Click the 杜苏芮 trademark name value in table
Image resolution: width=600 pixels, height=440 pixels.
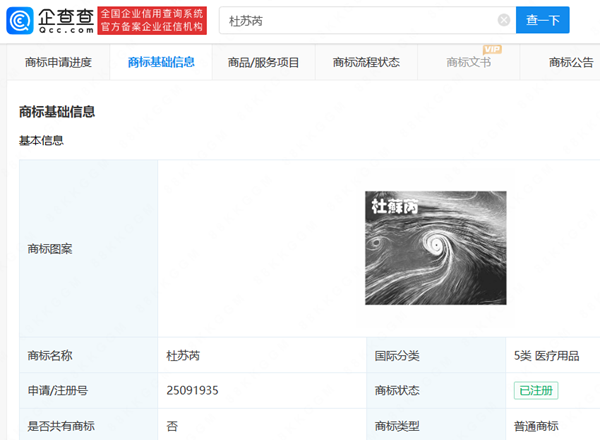click(183, 355)
